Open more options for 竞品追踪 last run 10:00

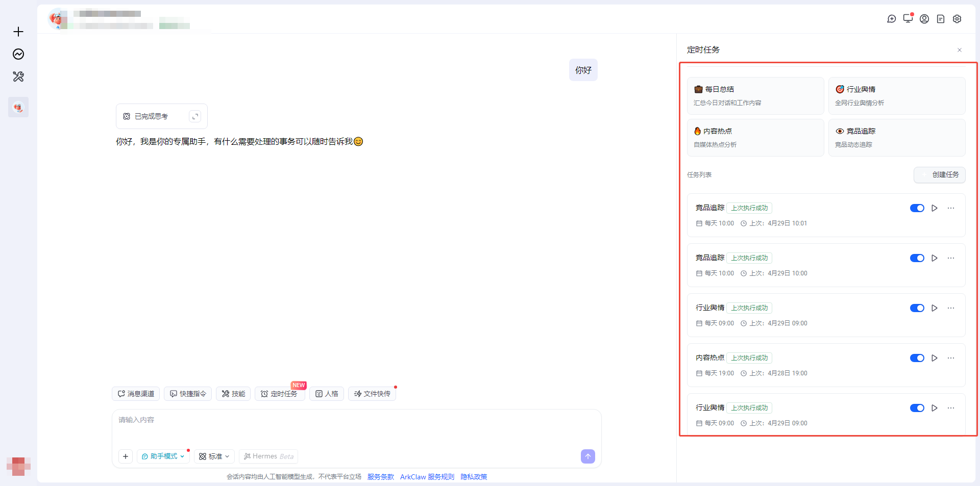tap(951, 258)
